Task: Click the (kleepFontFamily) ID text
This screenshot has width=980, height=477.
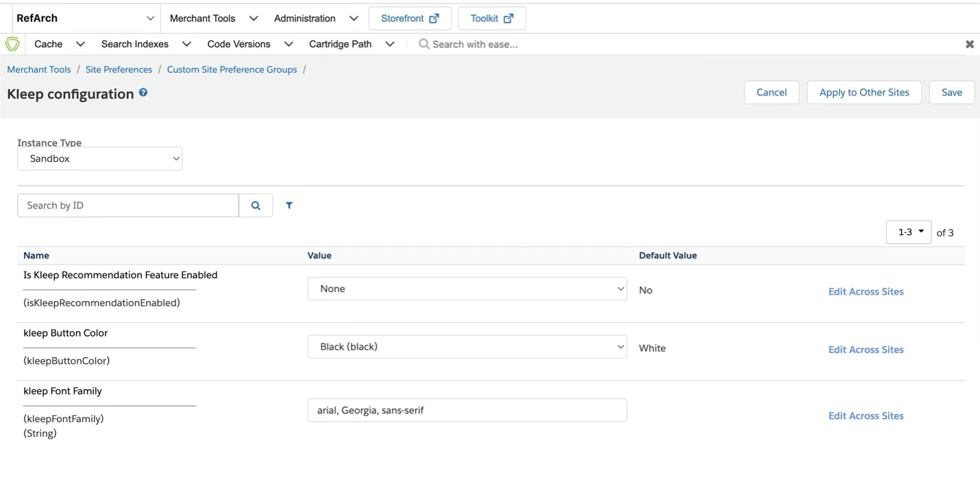Action: (x=63, y=419)
